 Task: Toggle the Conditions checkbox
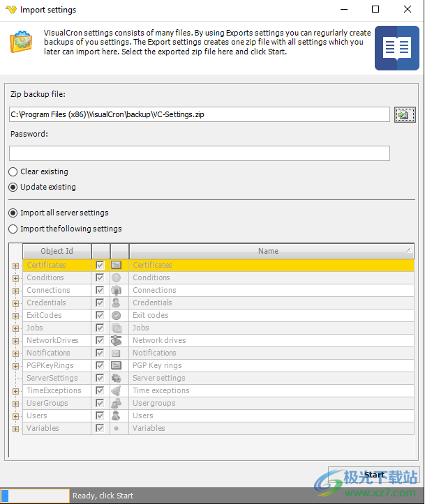(x=100, y=277)
